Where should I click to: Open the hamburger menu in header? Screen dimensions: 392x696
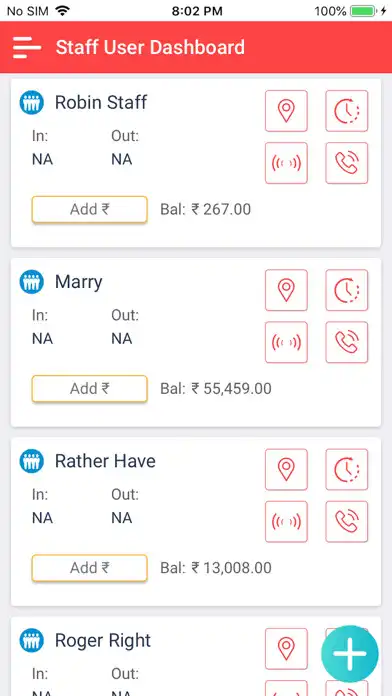pyautogui.click(x=27, y=47)
